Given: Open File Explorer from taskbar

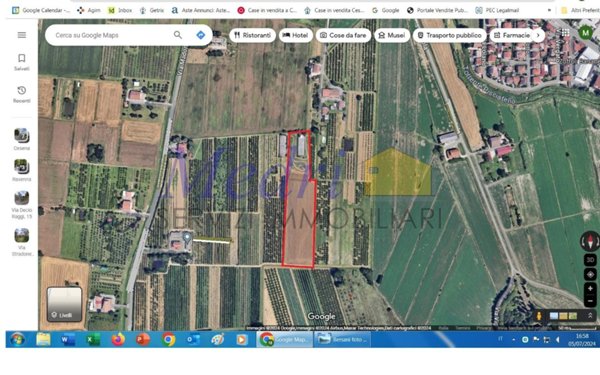Looking at the screenshot, I should point(43,339).
